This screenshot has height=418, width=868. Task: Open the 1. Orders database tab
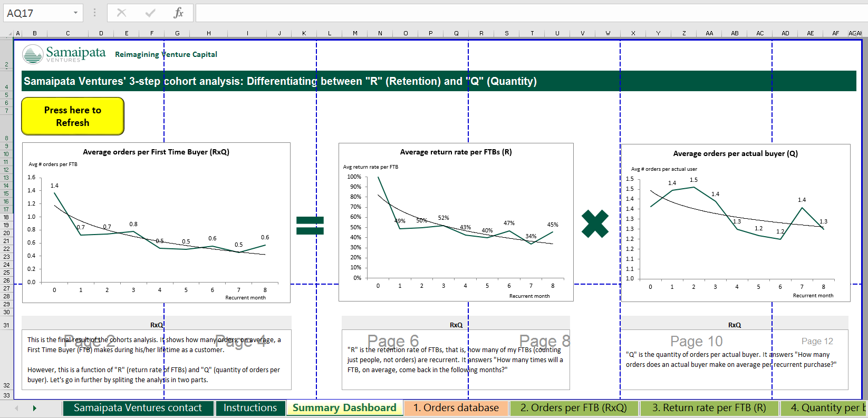pyautogui.click(x=456, y=408)
